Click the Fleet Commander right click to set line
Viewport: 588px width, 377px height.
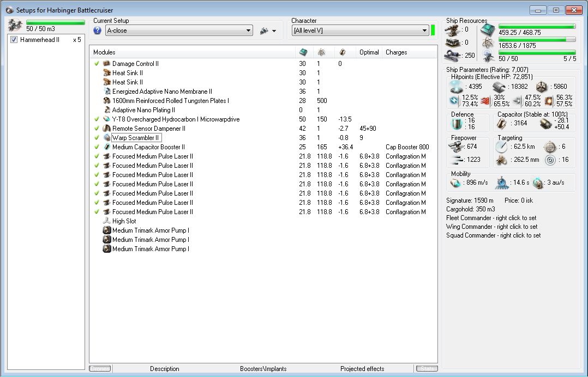pyautogui.click(x=491, y=218)
